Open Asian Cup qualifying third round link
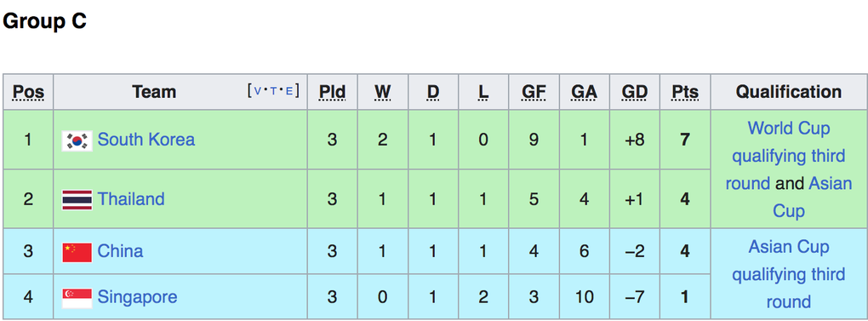The image size is (868, 321). (788, 274)
